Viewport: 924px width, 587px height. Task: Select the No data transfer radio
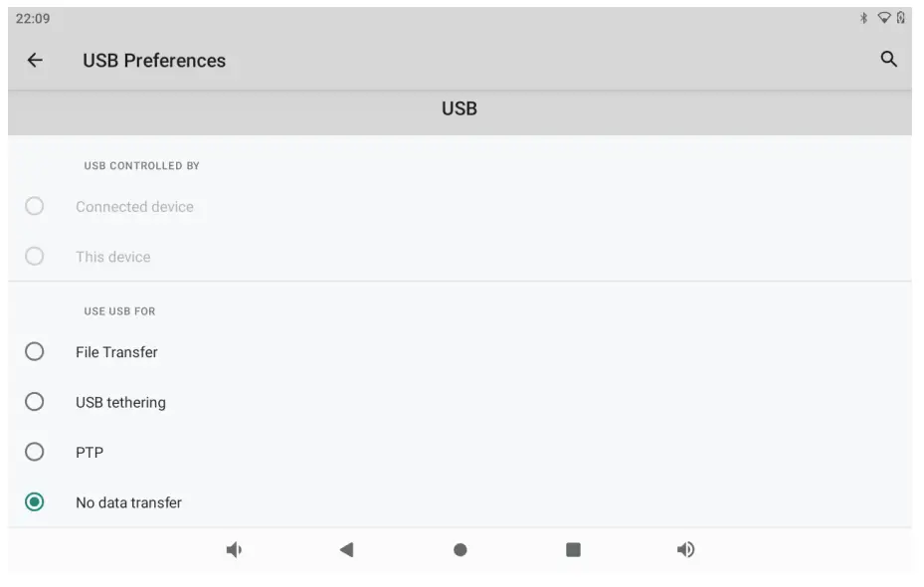[35, 502]
